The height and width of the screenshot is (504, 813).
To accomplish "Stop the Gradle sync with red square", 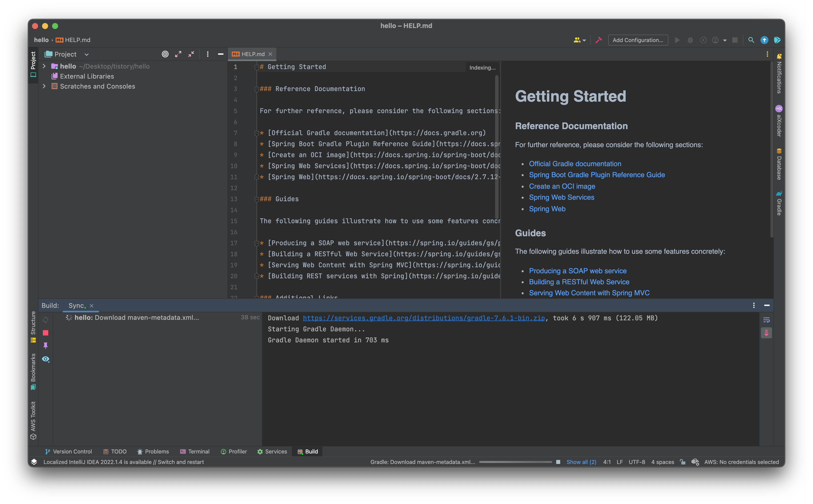I will point(46,333).
